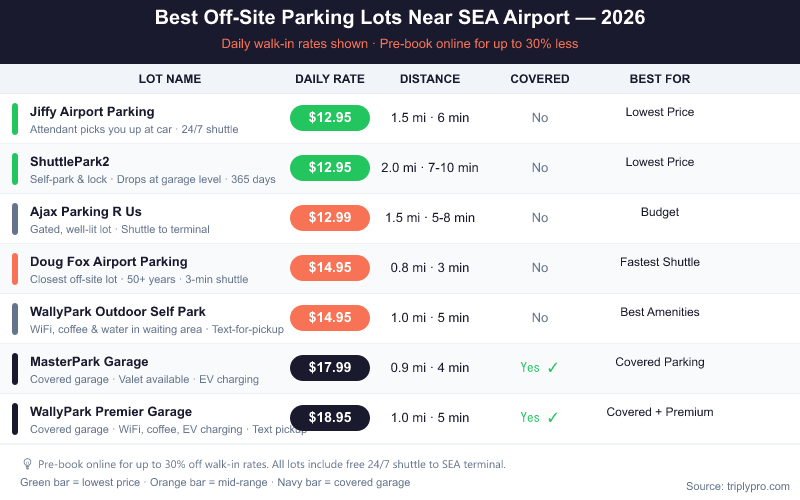Click the $18.95 WallyPark Premier price pill

click(330, 418)
